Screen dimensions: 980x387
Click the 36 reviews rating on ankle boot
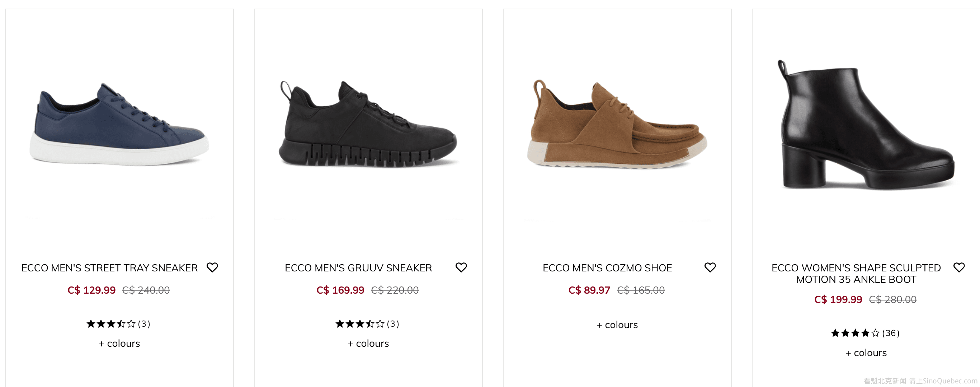click(865, 333)
